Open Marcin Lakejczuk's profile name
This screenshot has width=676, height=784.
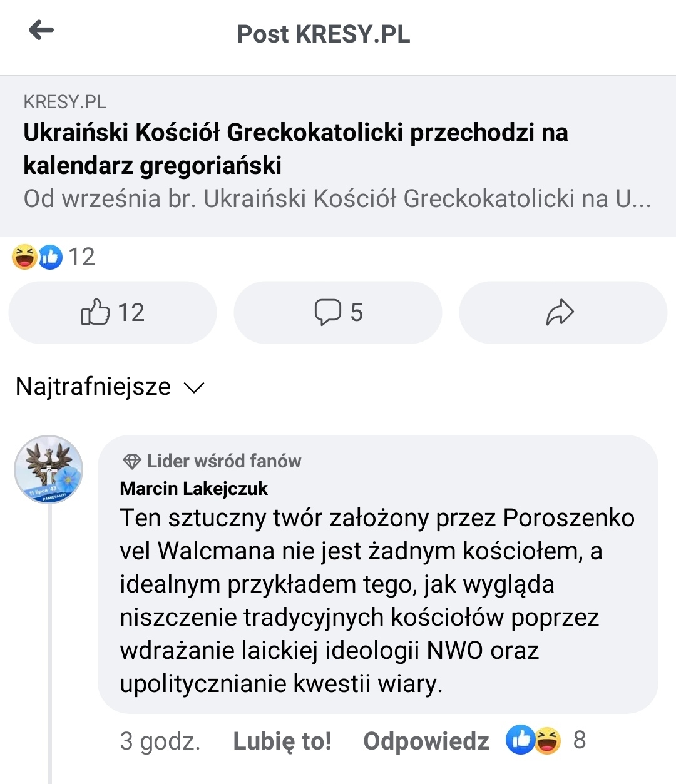pyautogui.click(x=193, y=489)
